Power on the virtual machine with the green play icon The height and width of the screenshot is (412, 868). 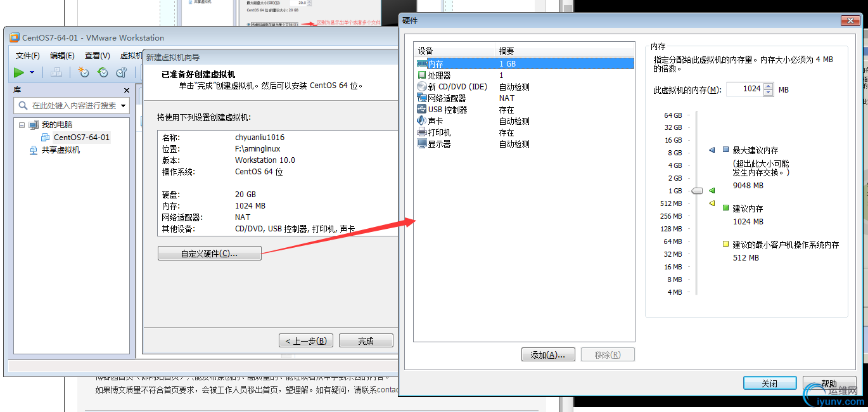pyautogui.click(x=19, y=72)
